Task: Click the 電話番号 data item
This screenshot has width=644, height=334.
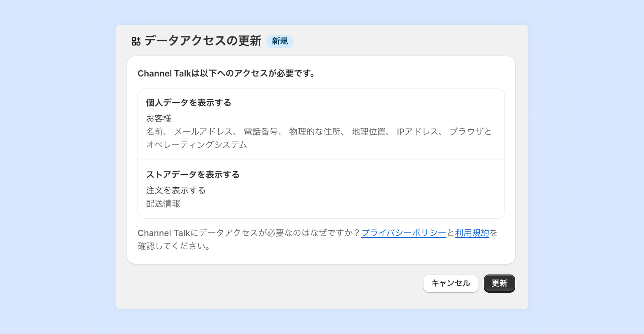Action: tap(260, 132)
